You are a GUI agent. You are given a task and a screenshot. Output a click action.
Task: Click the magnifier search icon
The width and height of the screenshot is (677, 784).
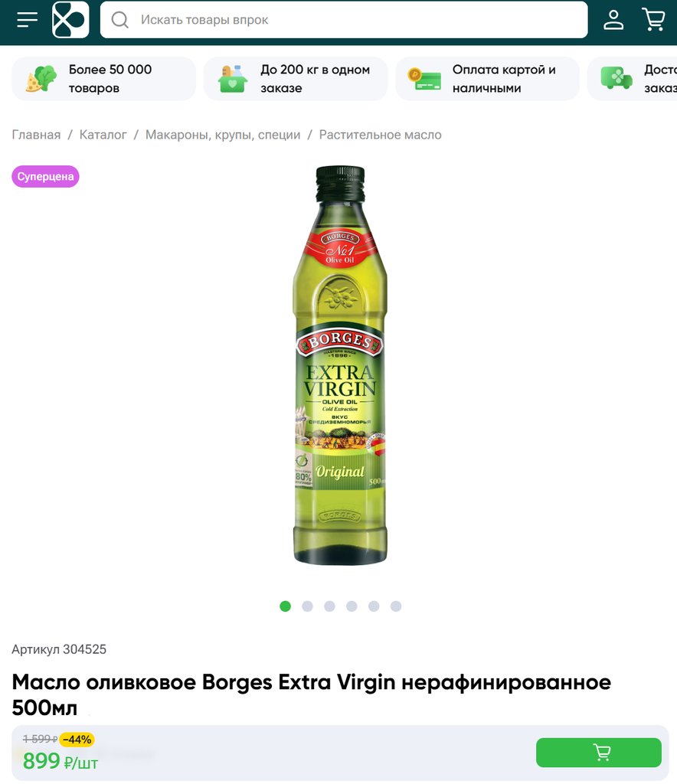point(120,20)
